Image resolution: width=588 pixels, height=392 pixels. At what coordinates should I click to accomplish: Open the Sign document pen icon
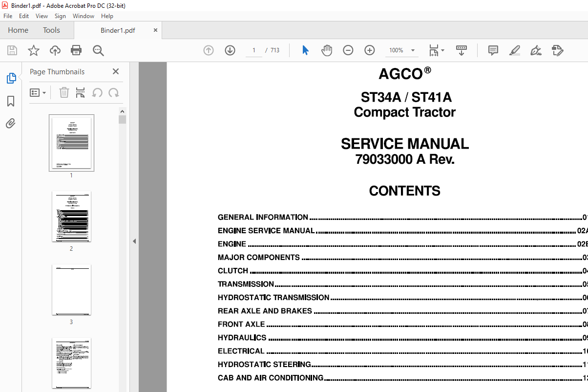point(536,50)
